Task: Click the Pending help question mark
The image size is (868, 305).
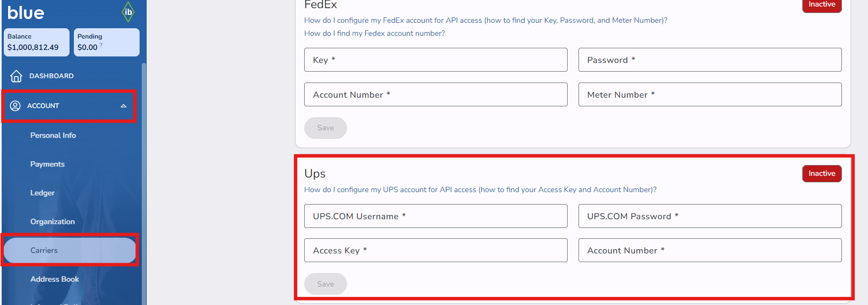Action: (101, 46)
